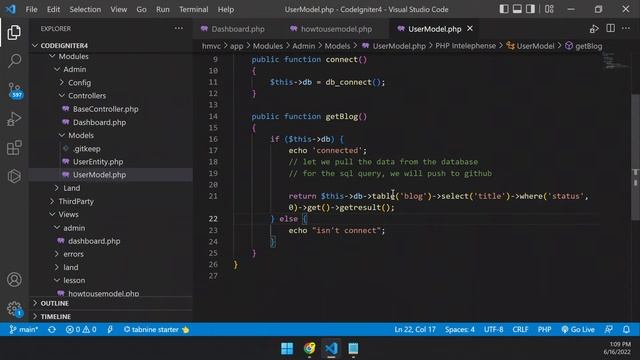Viewport: 640px width, 360px height.
Task: Open the Search view in activity bar
Action: [14, 61]
